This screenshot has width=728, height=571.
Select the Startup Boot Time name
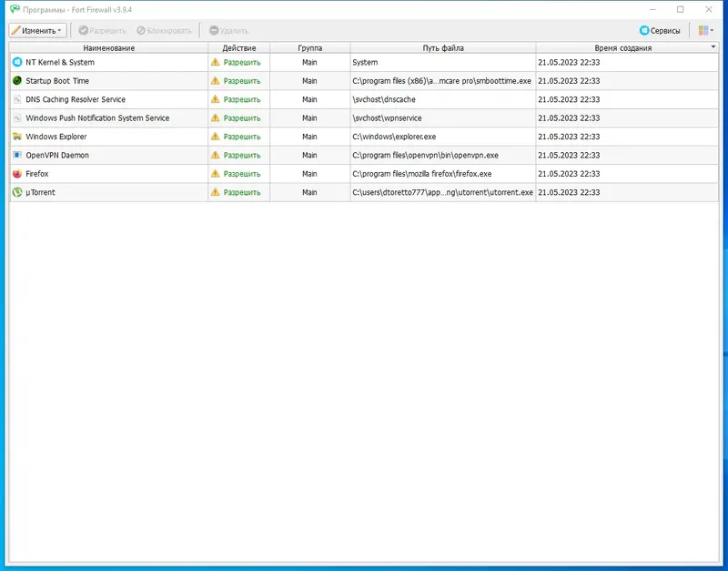pos(57,81)
